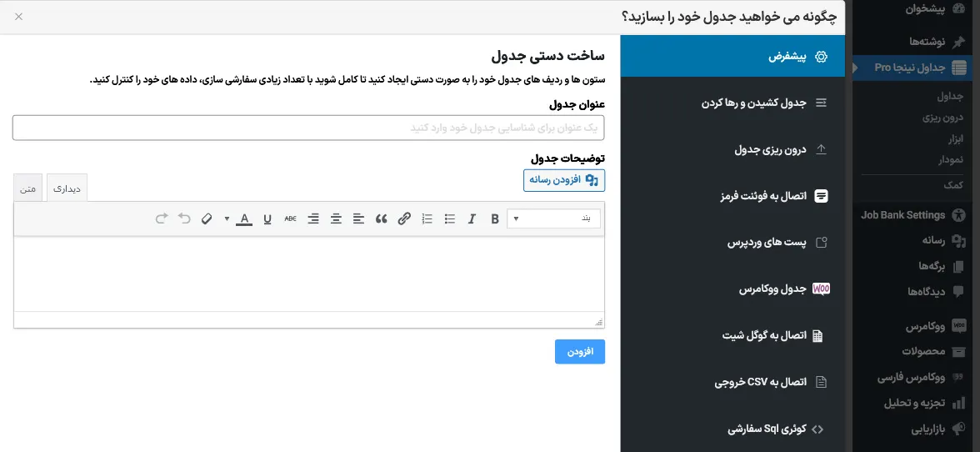Open the درون ریزی submenu item

[x=943, y=118]
